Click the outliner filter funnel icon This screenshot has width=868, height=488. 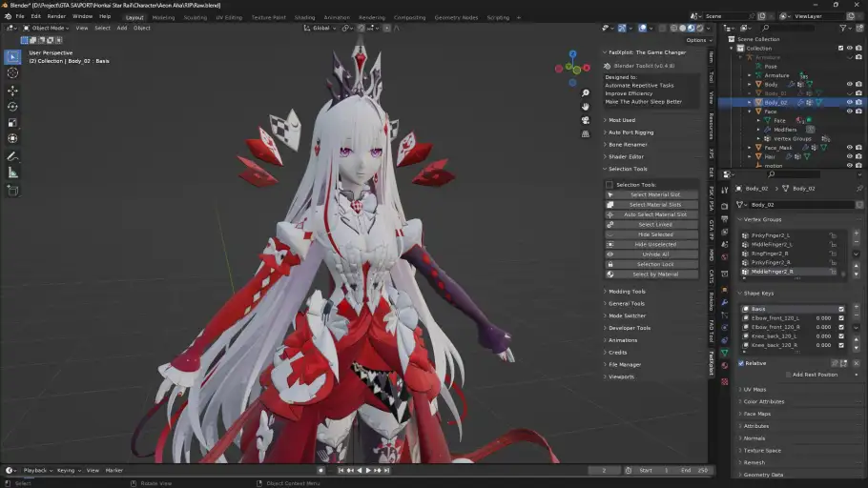843,28
